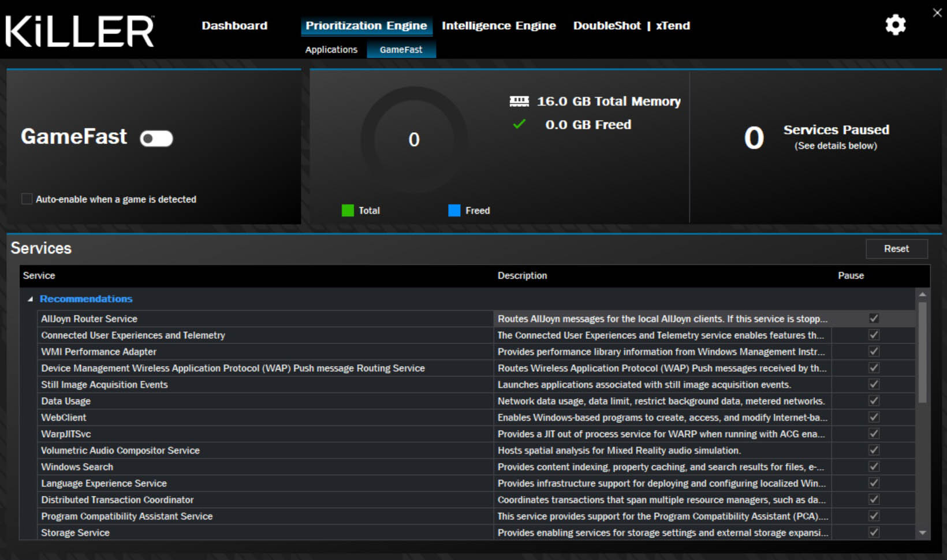Click the Services Paused label
The height and width of the screenshot is (560, 947).
pyautogui.click(x=836, y=130)
